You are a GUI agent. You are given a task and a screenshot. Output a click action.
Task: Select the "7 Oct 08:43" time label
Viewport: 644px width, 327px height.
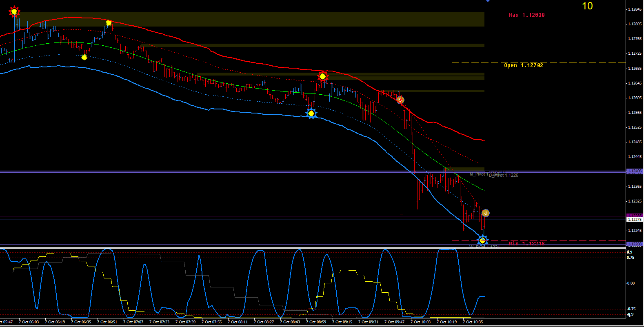coord(291,322)
